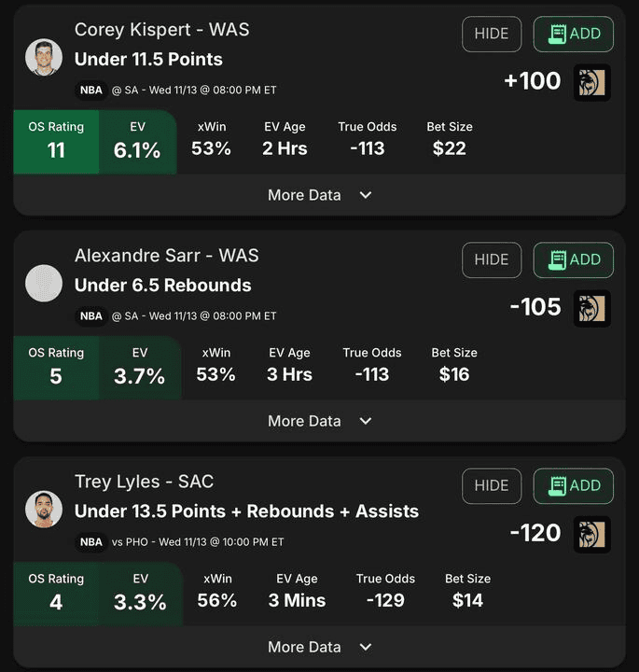Click the OS Rating 11 tile
The width and height of the screenshot is (639, 672).
click(56, 142)
